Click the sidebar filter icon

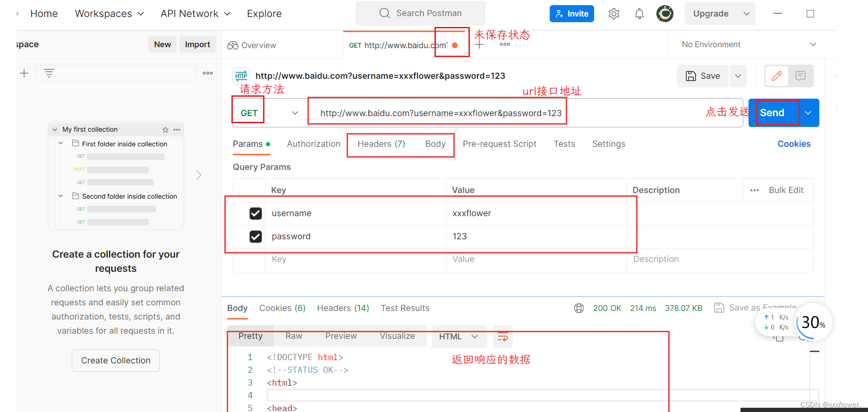pyautogui.click(x=49, y=73)
